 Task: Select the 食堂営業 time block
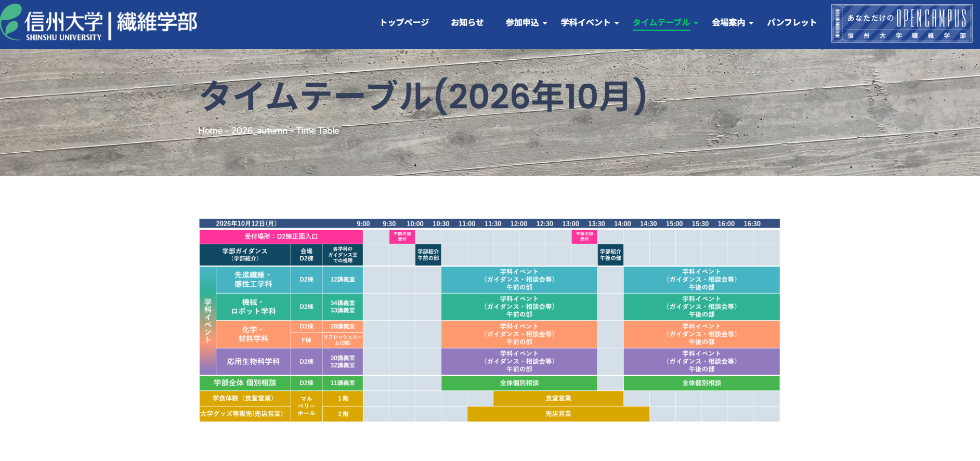click(x=558, y=399)
